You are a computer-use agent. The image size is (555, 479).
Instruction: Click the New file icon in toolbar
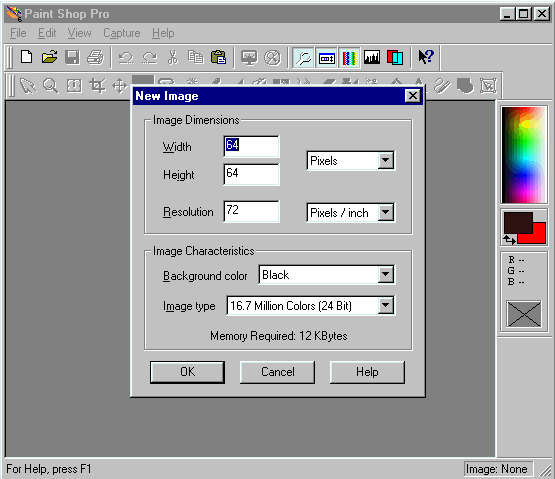(27, 57)
